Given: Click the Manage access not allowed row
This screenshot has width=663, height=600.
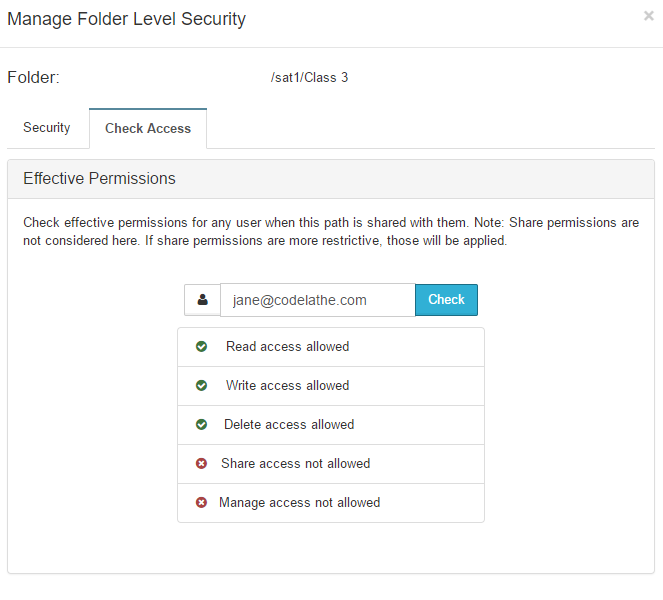Looking at the screenshot, I should (x=331, y=503).
